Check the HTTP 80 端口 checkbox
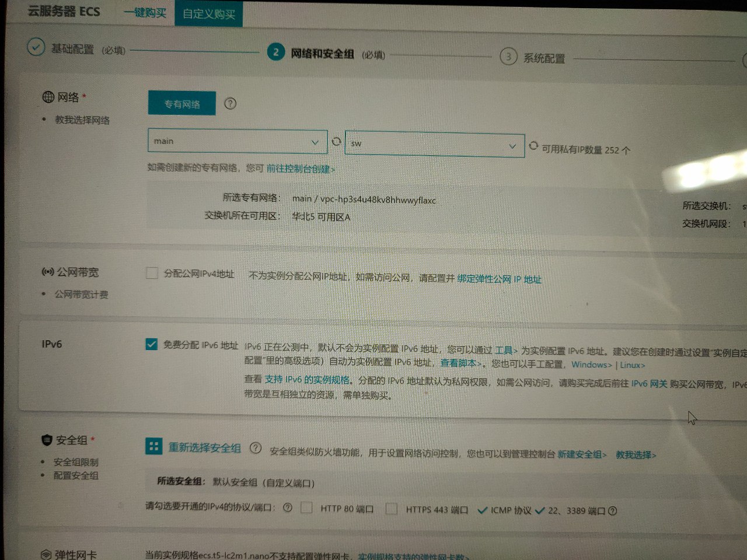 306,508
